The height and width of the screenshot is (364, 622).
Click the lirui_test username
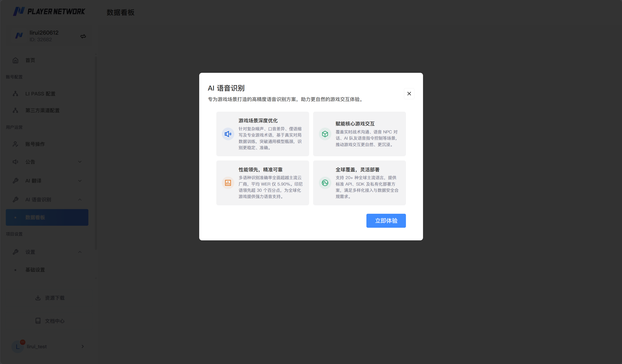pyautogui.click(x=37, y=346)
